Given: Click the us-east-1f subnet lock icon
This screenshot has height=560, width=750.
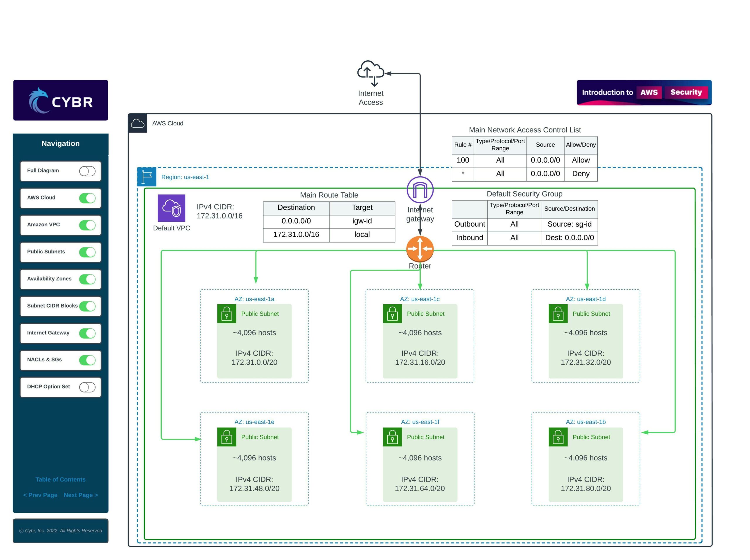Looking at the screenshot, I should coord(392,437).
